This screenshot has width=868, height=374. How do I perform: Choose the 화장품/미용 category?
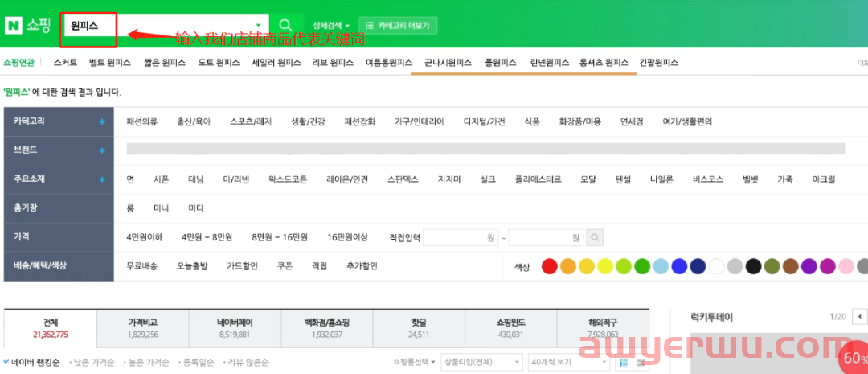(x=579, y=122)
